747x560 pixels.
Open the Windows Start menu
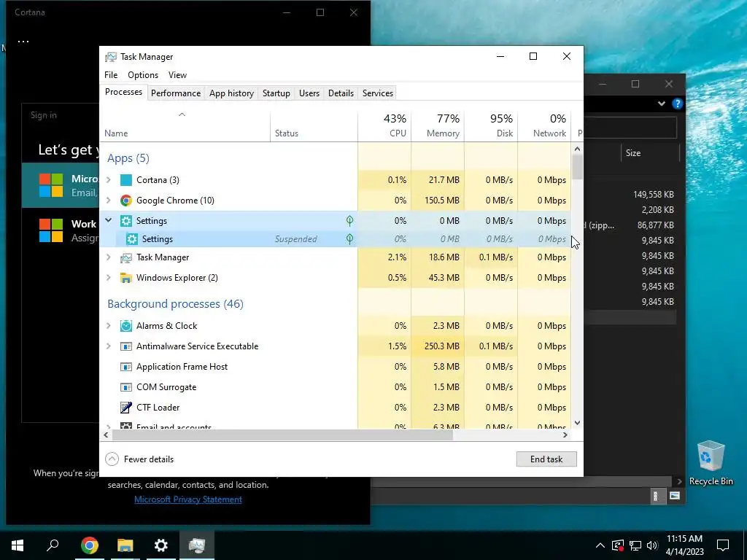click(18, 545)
